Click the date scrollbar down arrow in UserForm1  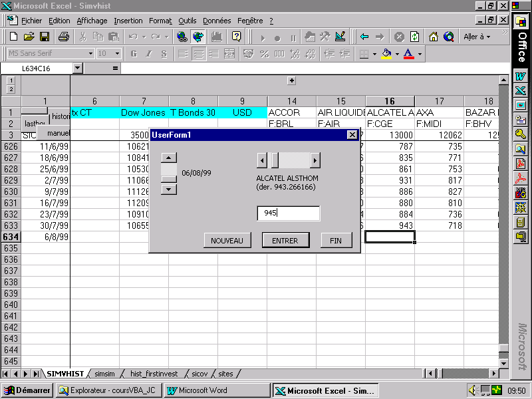click(169, 190)
